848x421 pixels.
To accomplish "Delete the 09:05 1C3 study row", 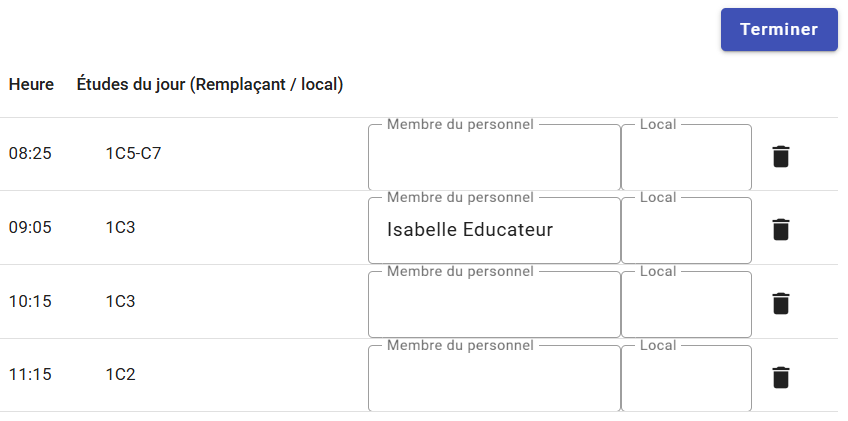I will pos(781,230).
